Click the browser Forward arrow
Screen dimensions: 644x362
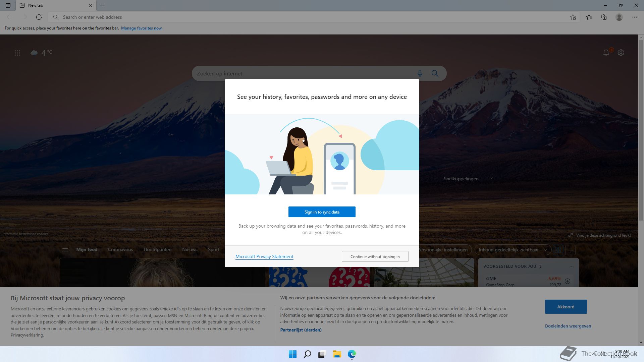tap(24, 17)
